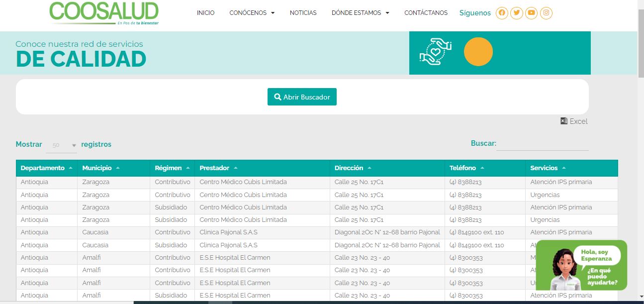Click the hands-and-heart banner icon
This screenshot has width=644, height=304.
click(x=435, y=52)
